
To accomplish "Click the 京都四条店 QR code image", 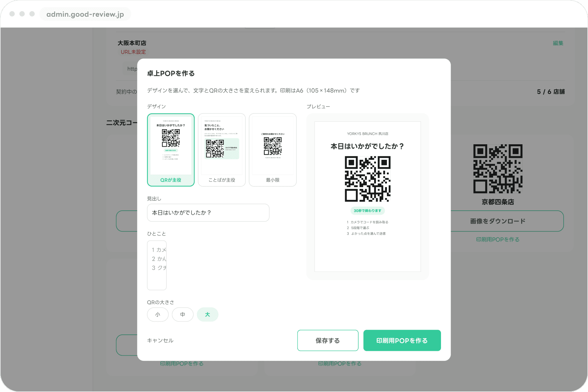I will pos(498,169).
